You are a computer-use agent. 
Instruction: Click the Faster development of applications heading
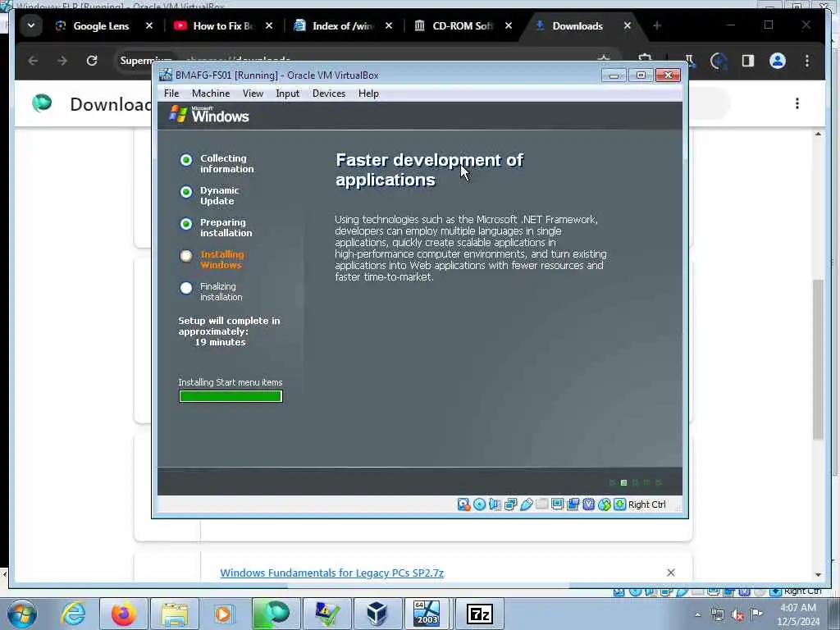430,170
